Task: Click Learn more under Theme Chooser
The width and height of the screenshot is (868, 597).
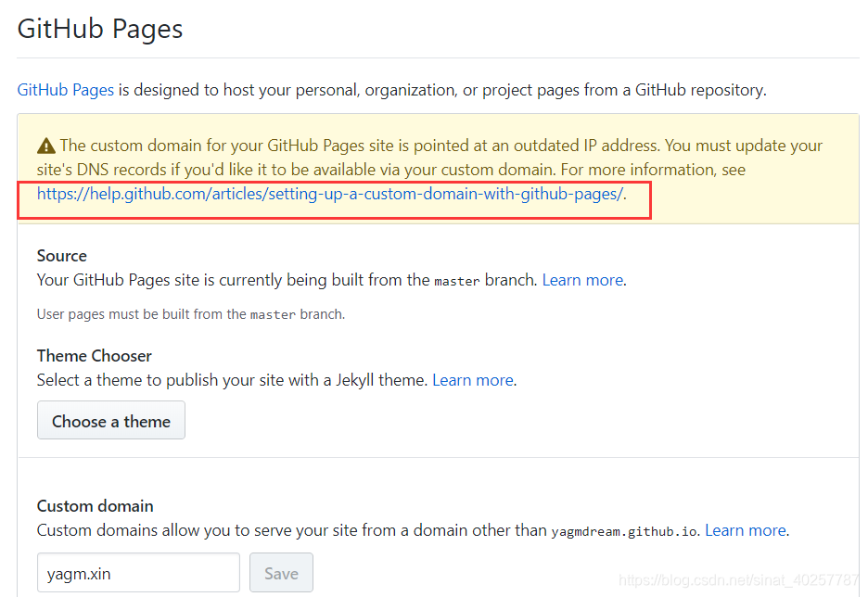Action: click(473, 380)
